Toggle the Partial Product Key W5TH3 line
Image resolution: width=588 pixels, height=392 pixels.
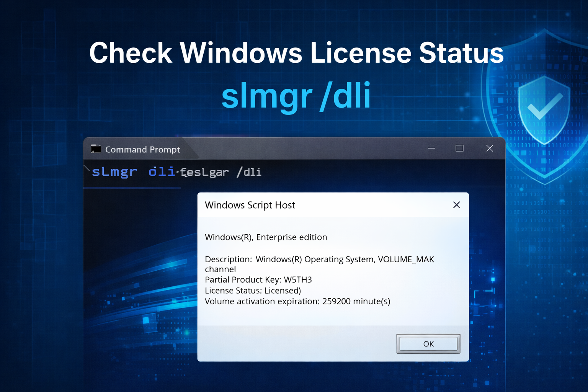click(258, 279)
